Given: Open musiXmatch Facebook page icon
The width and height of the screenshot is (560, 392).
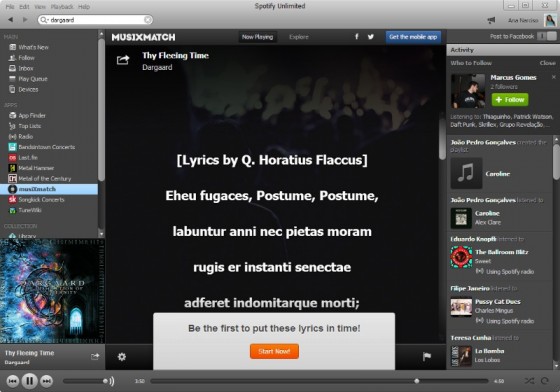Looking at the screenshot, I should pos(356,36).
